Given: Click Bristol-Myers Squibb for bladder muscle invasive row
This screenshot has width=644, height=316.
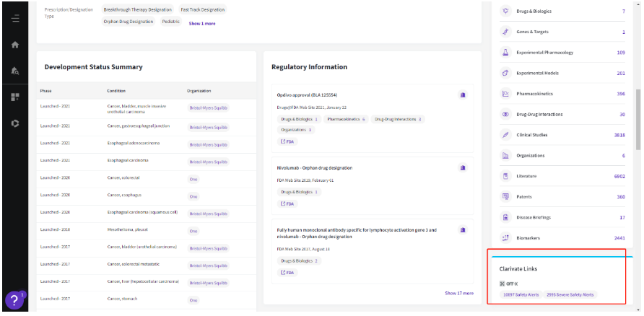Looking at the screenshot, I should 208,108.
